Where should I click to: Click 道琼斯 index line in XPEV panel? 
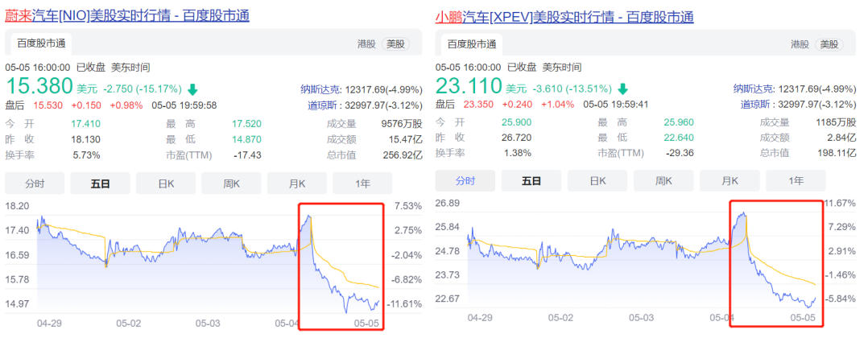click(x=799, y=105)
